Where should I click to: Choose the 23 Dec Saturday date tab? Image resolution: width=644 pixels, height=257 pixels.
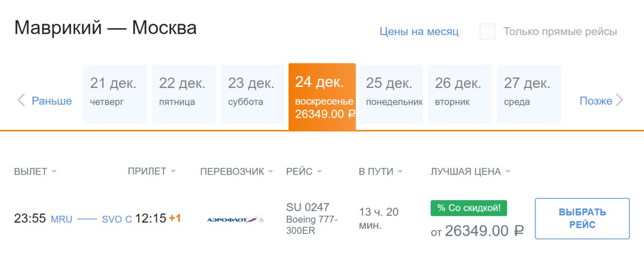(x=253, y=94)
